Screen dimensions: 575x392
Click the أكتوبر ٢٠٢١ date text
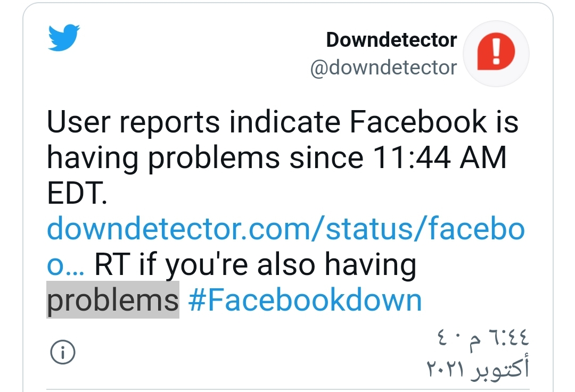(478, 369)
